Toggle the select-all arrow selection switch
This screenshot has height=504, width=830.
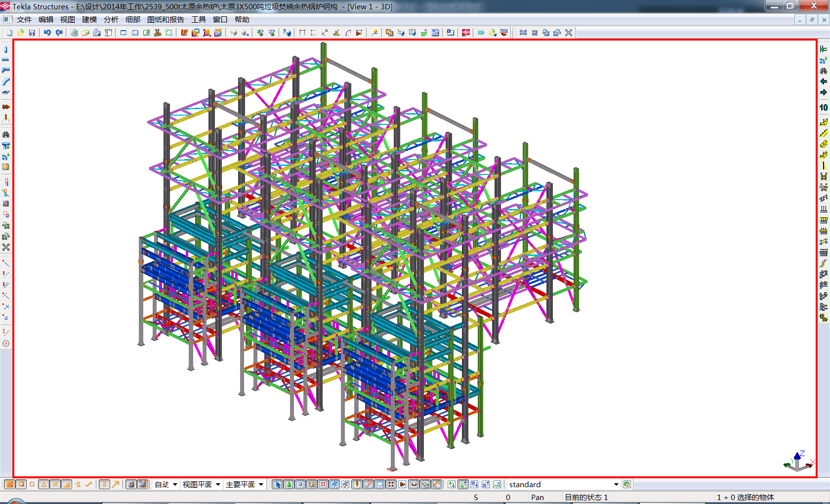tap(277, 484)
